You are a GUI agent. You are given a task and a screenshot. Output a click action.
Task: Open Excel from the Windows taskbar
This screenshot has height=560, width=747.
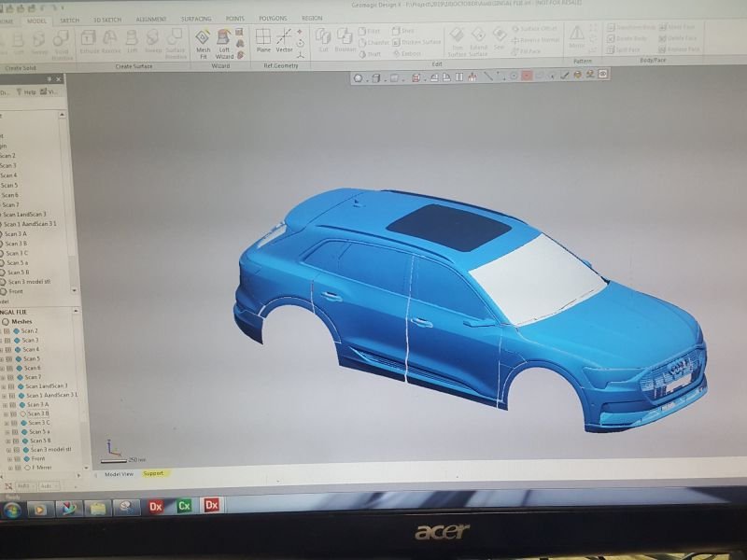184,506
